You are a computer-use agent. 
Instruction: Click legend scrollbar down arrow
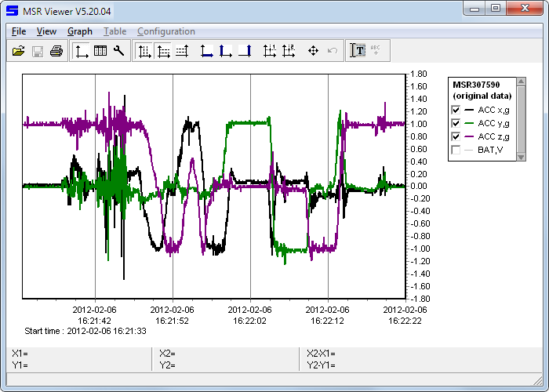(x=522, y=157)
